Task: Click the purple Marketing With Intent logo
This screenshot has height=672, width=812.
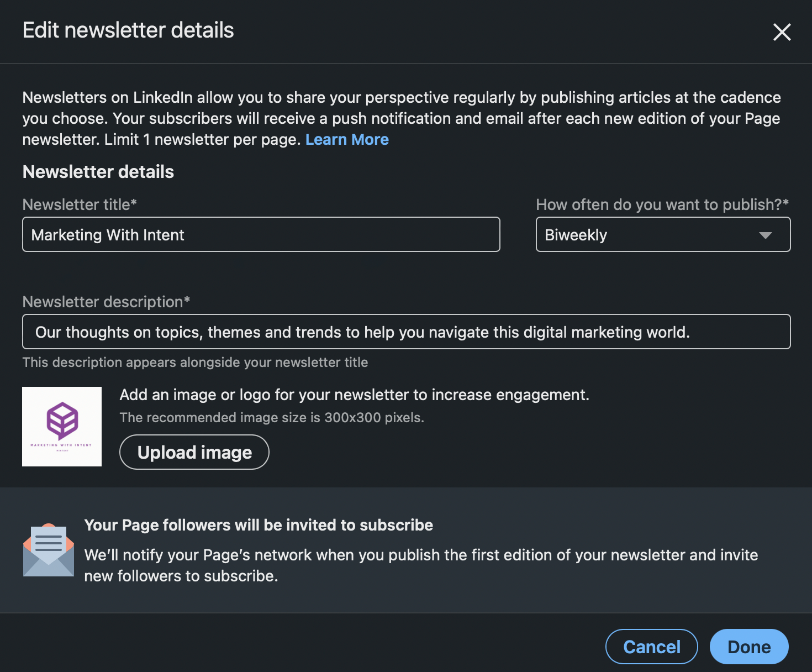Action: click(62, 426)
